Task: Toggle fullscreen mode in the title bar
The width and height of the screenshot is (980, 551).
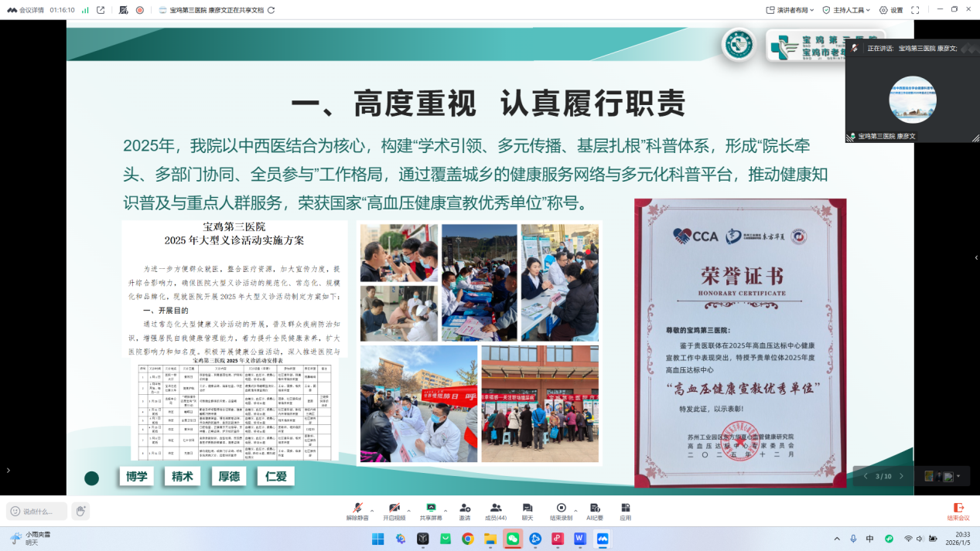Action: pyautogui.click(x=915, y=11)
